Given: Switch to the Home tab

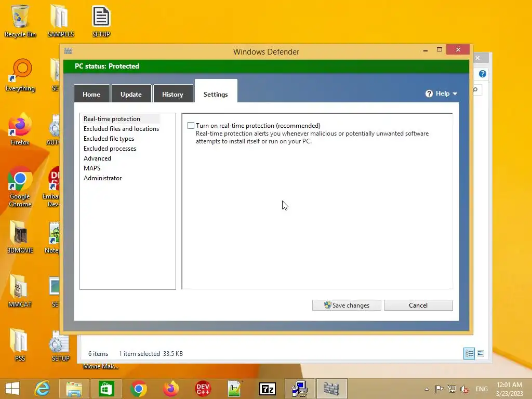Looking at the screenshot, I should [x=91, y=94].
